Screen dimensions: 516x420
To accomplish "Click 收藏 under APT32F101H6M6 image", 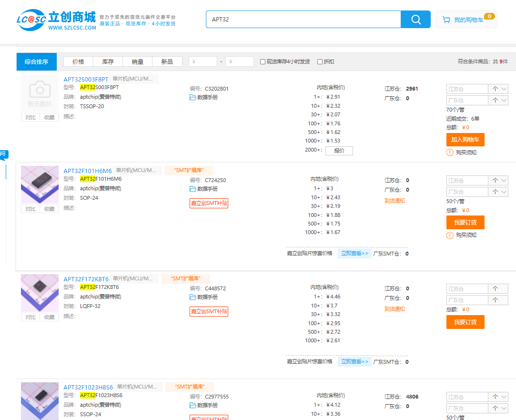I will click(50, 209).
